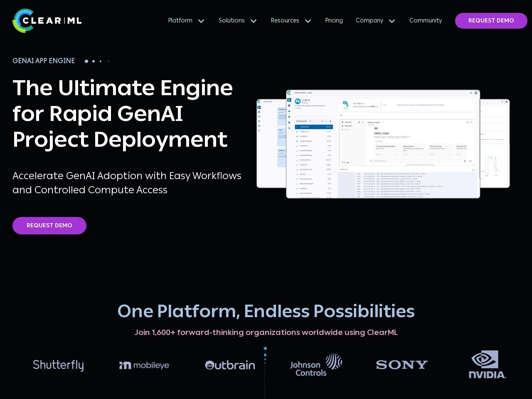
Task: Expand the Platform menu chevron
Action: 201,21
